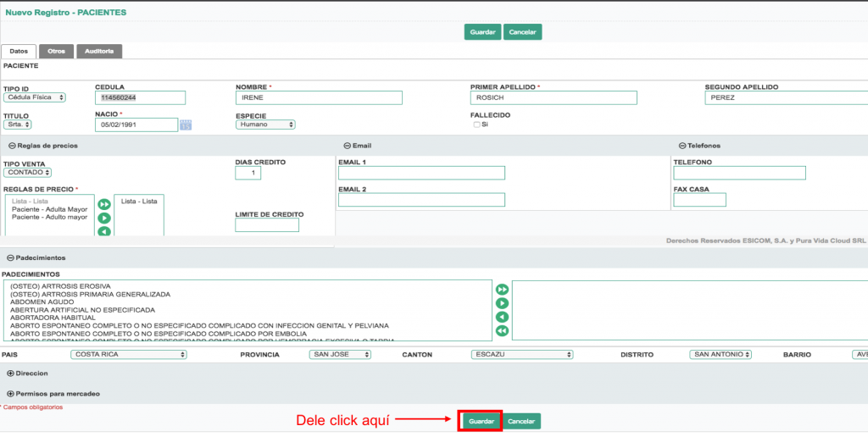Click the EMAIL 1 input field

pos(421,173)
